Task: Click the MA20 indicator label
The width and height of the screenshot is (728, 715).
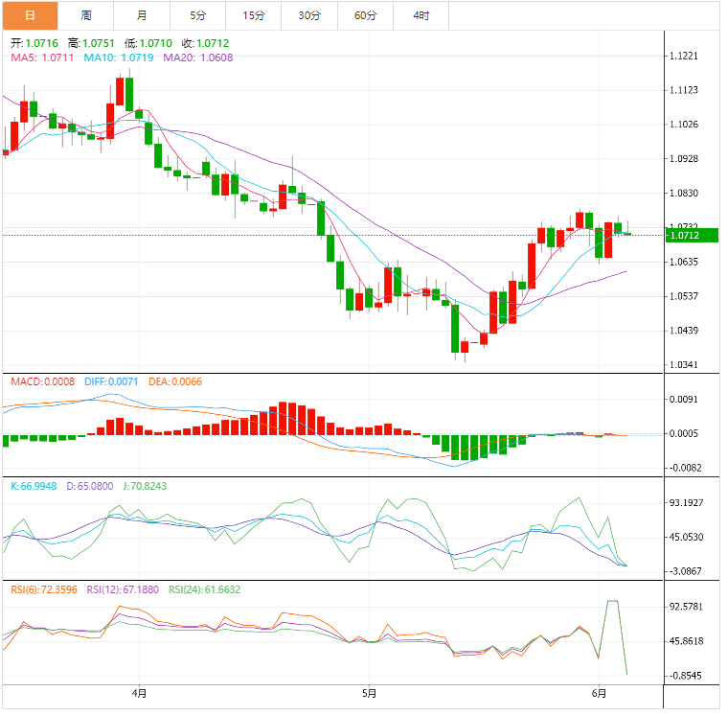Action: 197,58
